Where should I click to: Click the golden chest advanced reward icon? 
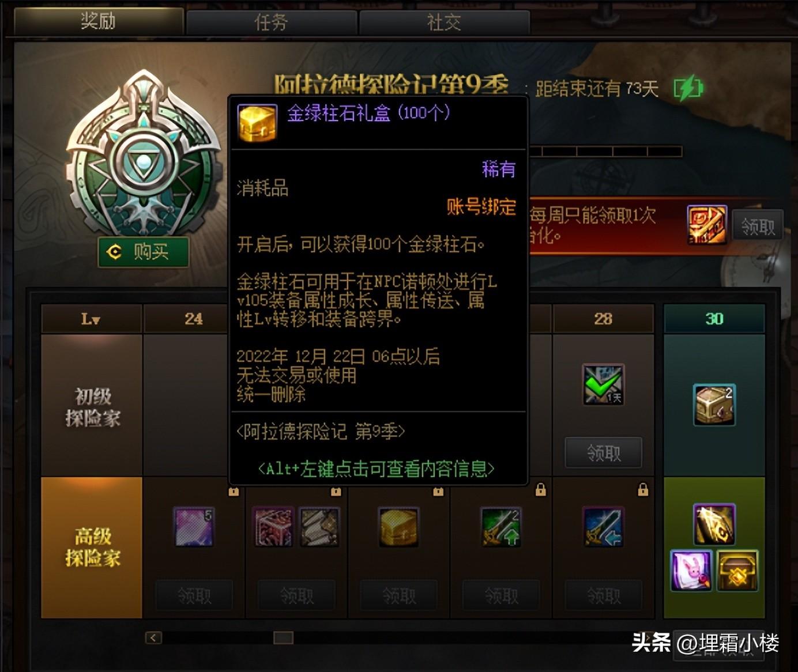(399, 527)
